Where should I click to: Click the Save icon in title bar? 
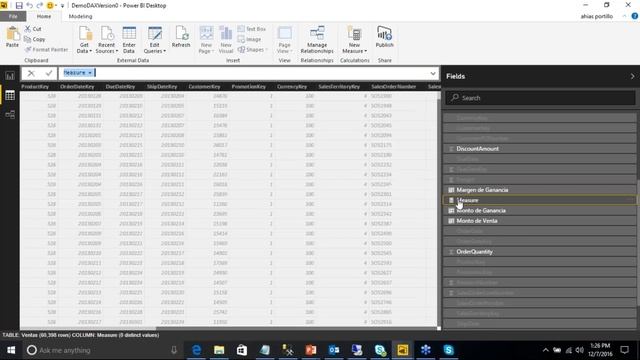pyautogui.click(x=19, y=5)
